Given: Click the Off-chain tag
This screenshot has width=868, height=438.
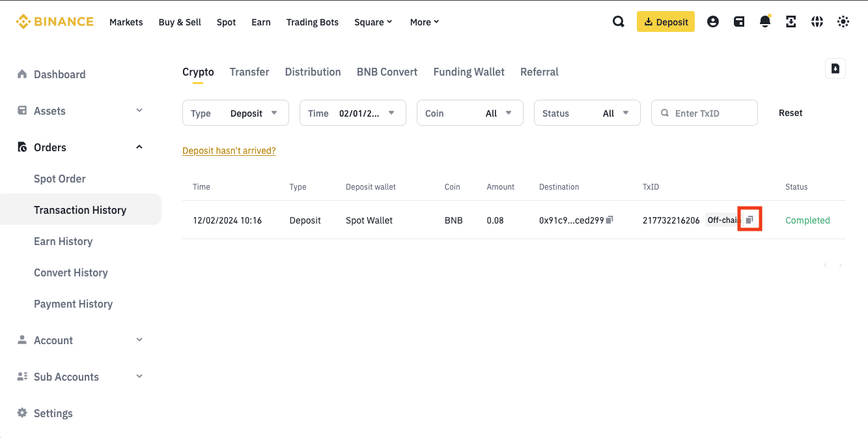Looking at the screenshot, I should [x=723, y=220].
